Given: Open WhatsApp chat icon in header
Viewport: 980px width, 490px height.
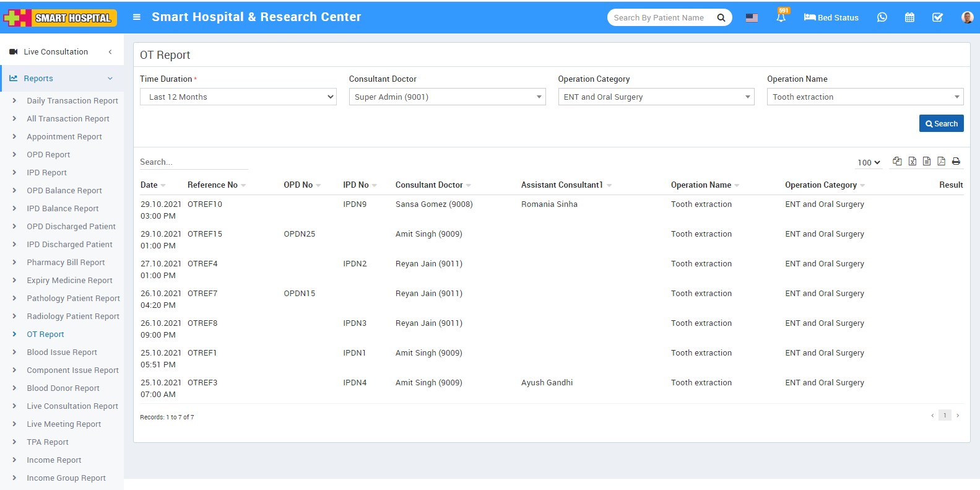Looking at the screenshot, I should 882,17.
